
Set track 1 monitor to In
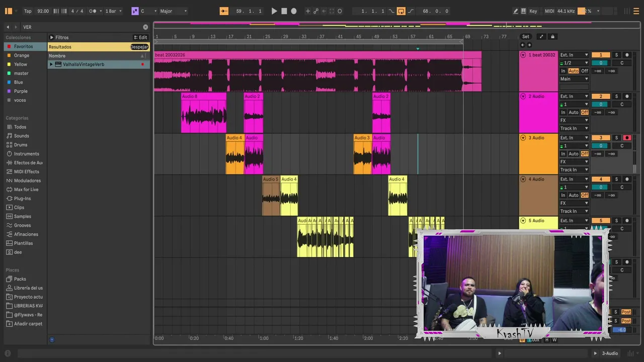563,71
